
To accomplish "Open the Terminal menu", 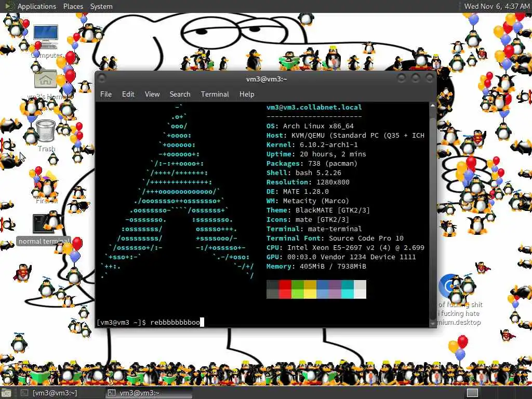I will click(x=215, y=95).
